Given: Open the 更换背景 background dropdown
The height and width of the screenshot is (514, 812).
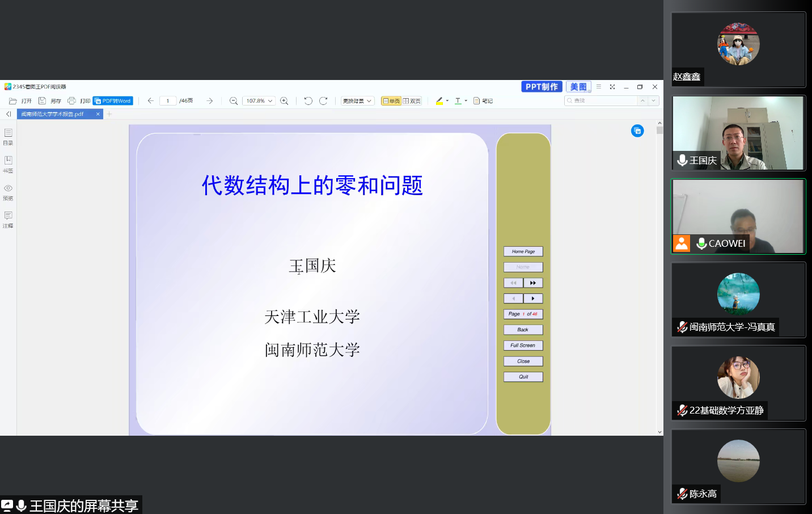Looking at the screenshot, I should [x=357, y=101].
